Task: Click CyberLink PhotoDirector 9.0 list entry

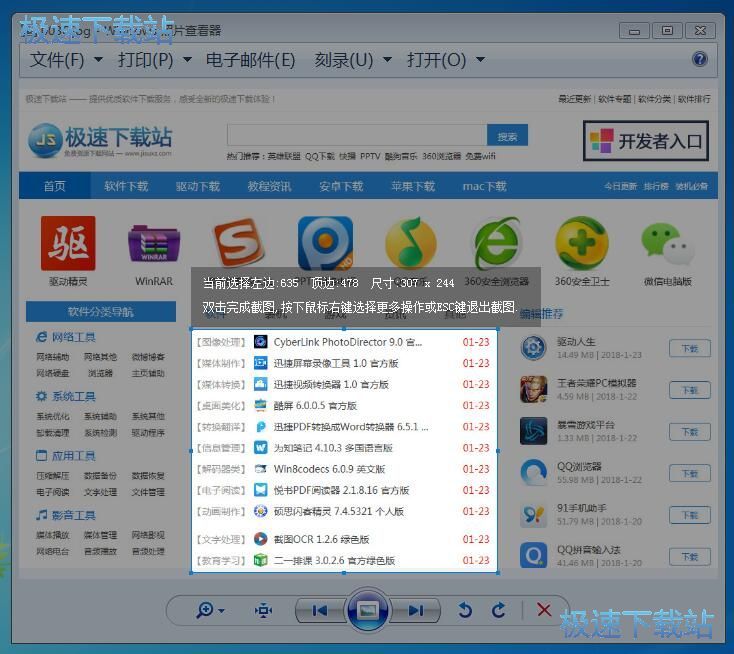Action: 348,342
